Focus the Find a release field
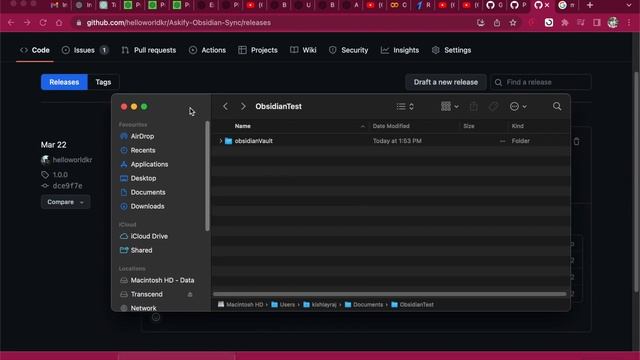Image resolution: width=640 pixels, height=360 pixels. coord(541,82)
